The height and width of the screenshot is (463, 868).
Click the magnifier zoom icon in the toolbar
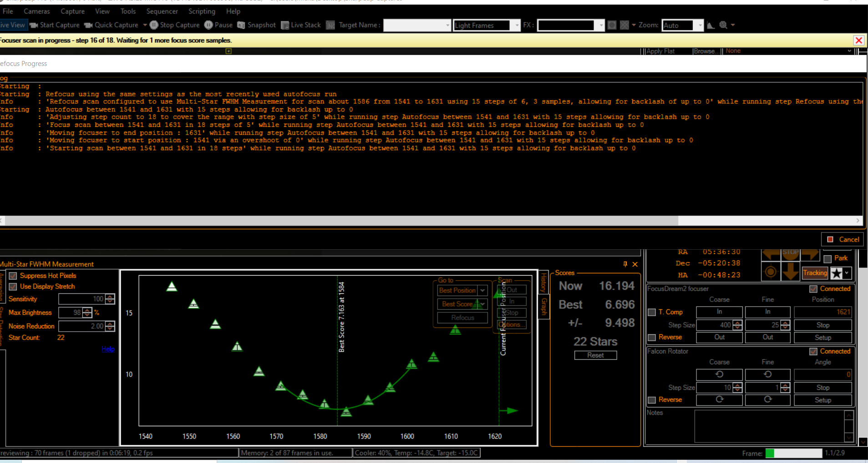click(x=723, y=25)
